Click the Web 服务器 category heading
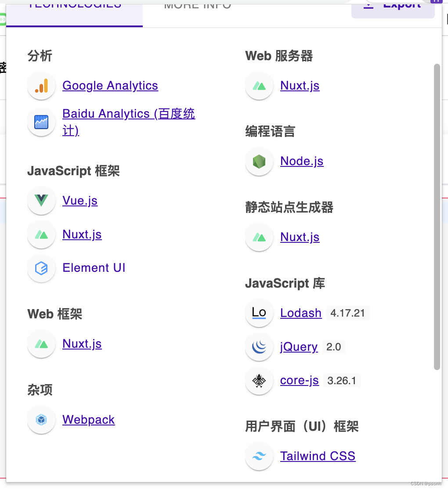The image size is (448, 490). coord(279,56)
